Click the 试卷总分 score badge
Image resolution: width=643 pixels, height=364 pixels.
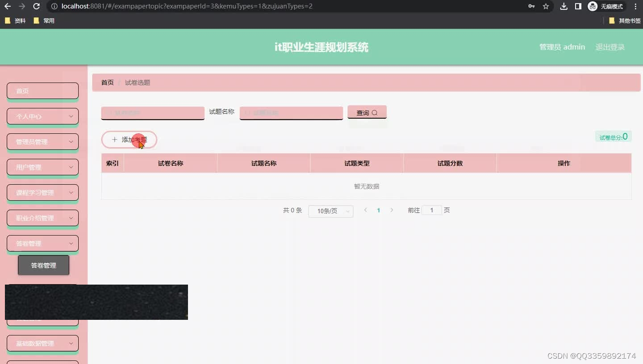[x=614, y=137]
